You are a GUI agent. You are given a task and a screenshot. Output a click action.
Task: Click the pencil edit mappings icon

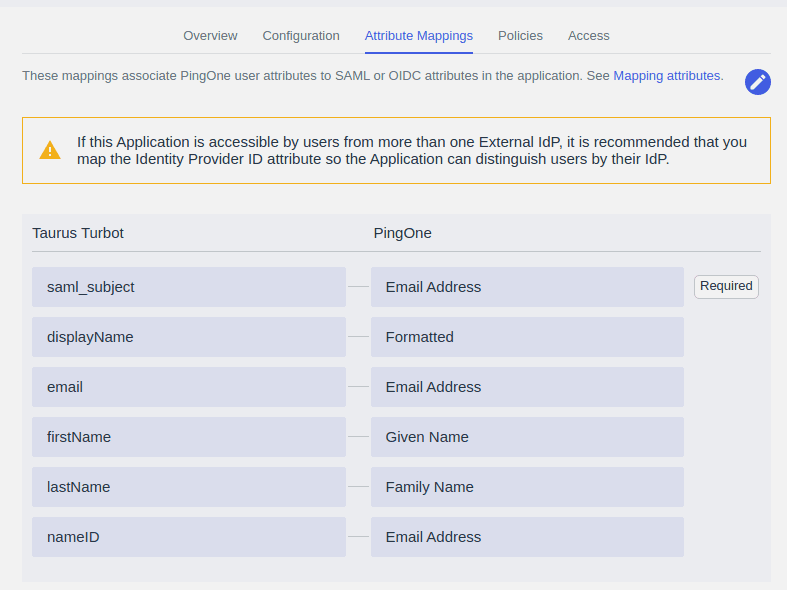coord(757,82)
